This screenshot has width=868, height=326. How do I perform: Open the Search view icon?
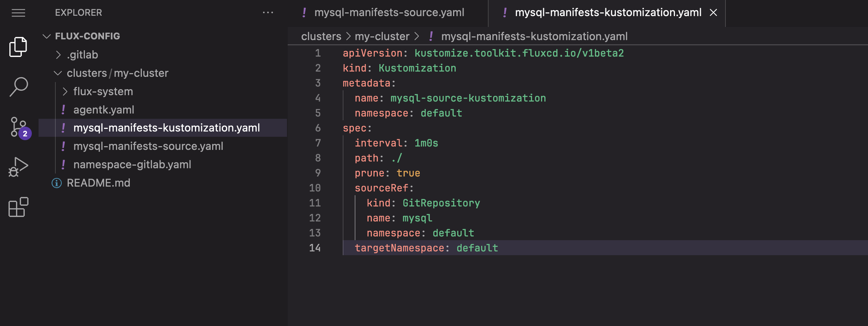coord(18,87)
